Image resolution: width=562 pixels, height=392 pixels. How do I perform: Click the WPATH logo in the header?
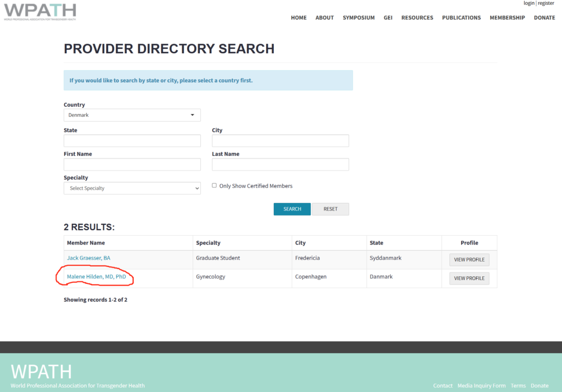click(x=40, y=12)
